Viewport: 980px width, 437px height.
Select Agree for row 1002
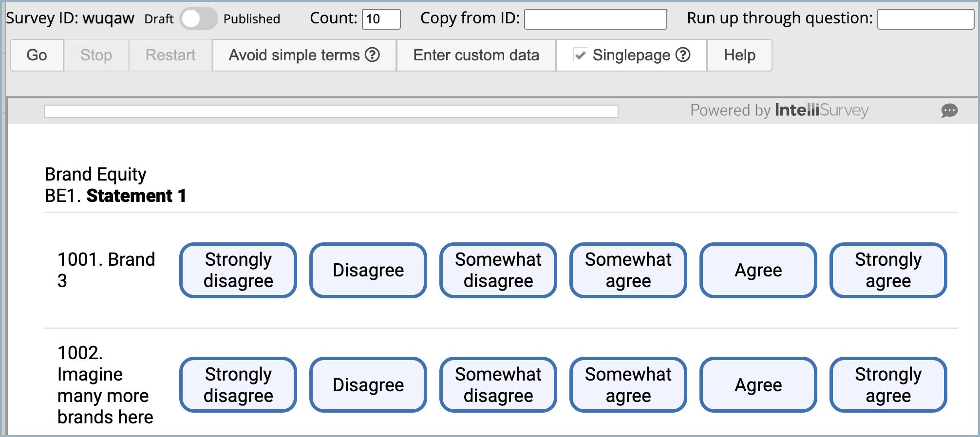pos(758,385)
